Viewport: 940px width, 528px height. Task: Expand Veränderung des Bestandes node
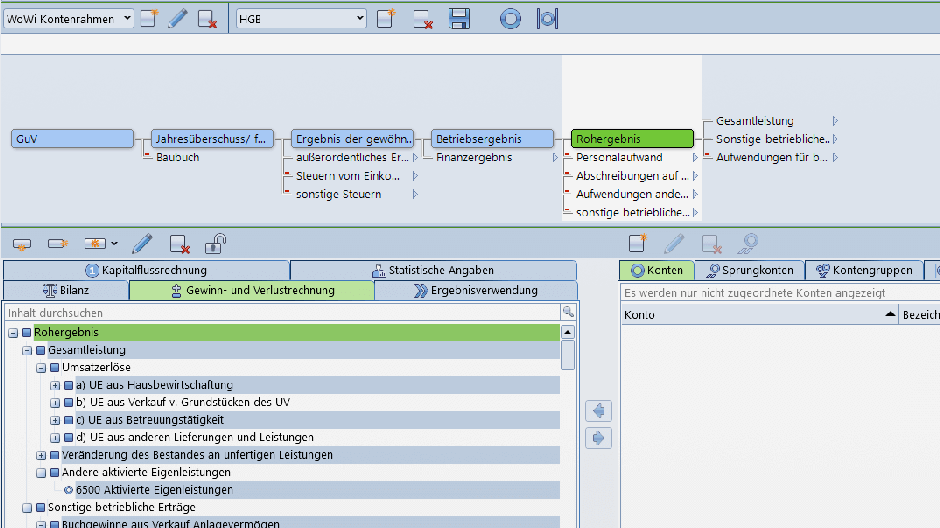click(41, 455)
